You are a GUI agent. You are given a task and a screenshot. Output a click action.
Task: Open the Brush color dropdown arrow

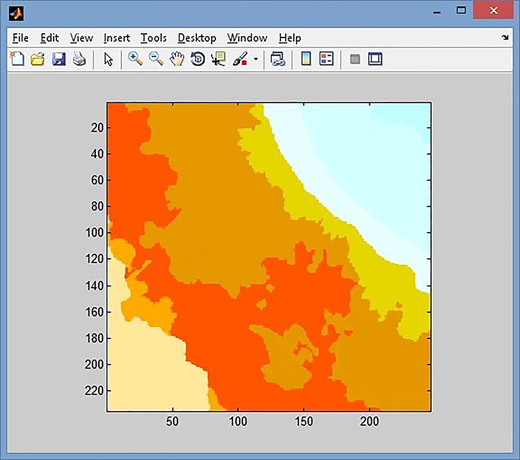click(256, 59)
